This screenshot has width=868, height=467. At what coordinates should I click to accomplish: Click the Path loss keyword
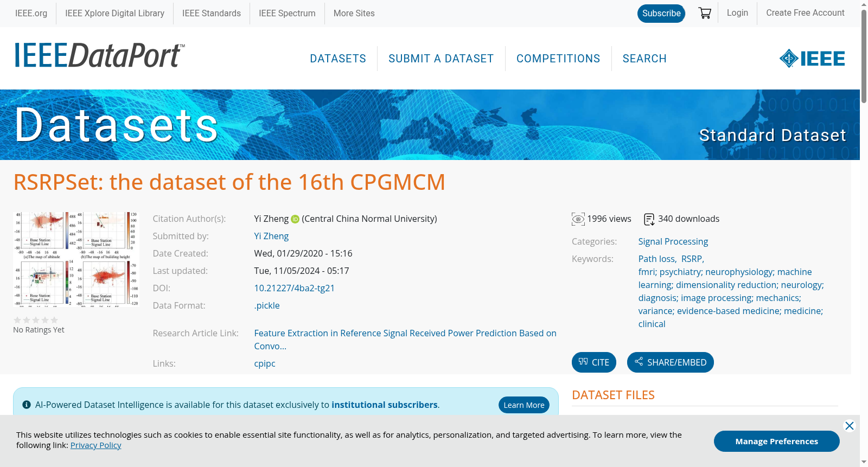pos(657,259)
